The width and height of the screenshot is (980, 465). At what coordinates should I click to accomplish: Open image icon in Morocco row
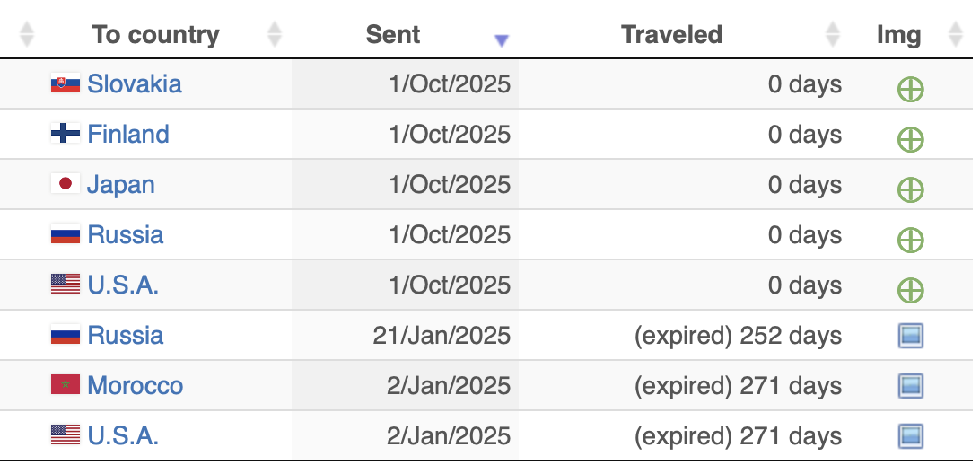tap(911, 387)
